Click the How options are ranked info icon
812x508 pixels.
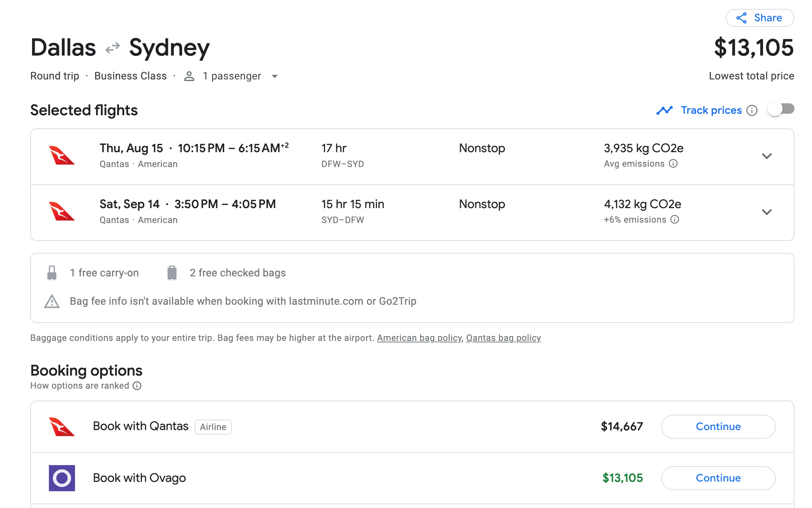(137, 386)
